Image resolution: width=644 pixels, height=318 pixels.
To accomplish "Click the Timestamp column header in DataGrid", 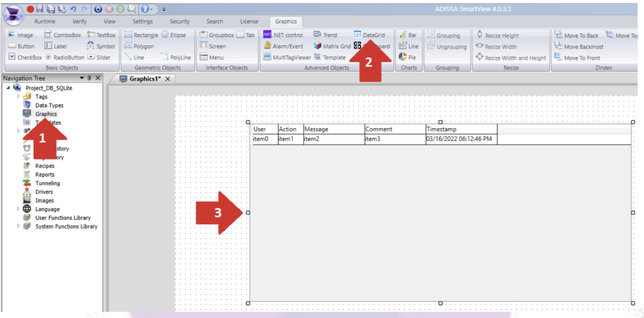I will click(x=461, y=129).
